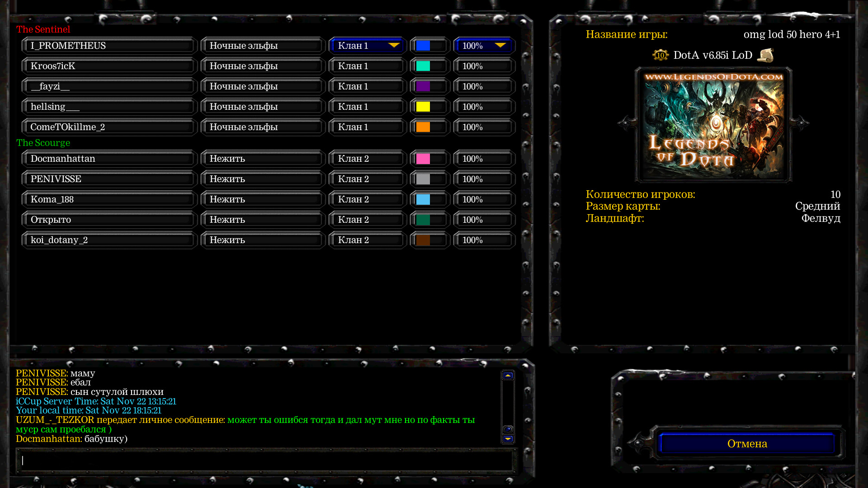Open race dropdown for I_PROMETHEUS row
868x488 pixels.
click(x=263, y=46)
